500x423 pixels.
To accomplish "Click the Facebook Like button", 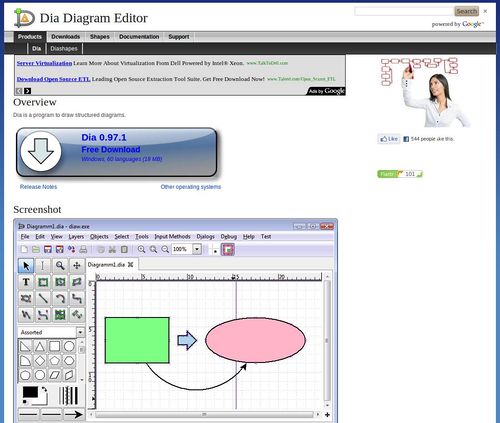I will point(389,139).
